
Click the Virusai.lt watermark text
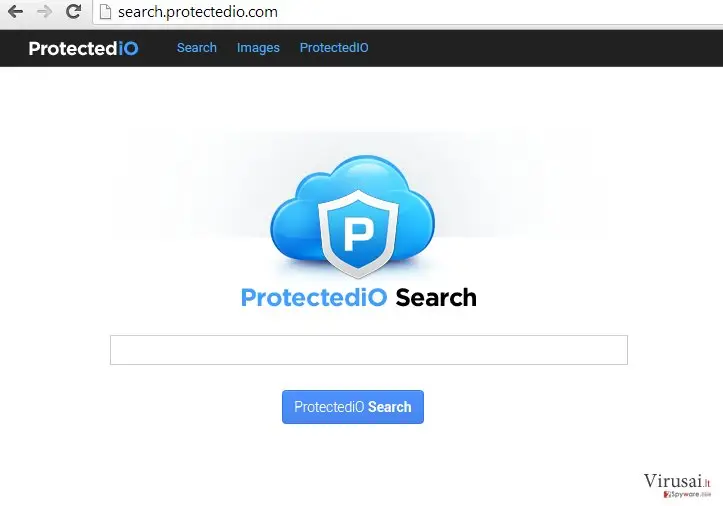(677, 481)
